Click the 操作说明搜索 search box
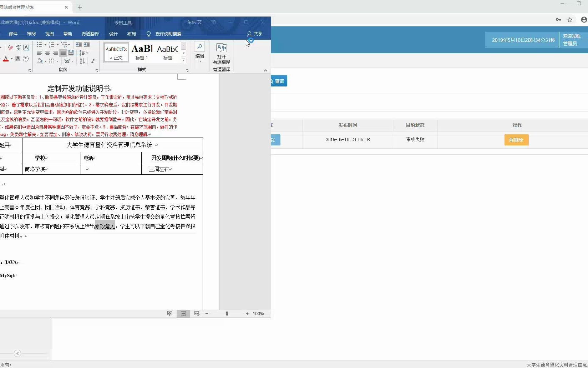This screenshot has width=588, height=368. pyautogui.click(x=164, y=34)
